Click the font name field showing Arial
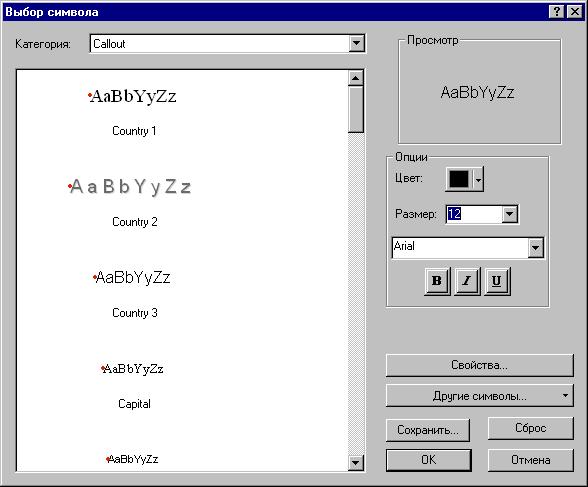This screenshot has height=487, width=588. click(x=460, y=247)
